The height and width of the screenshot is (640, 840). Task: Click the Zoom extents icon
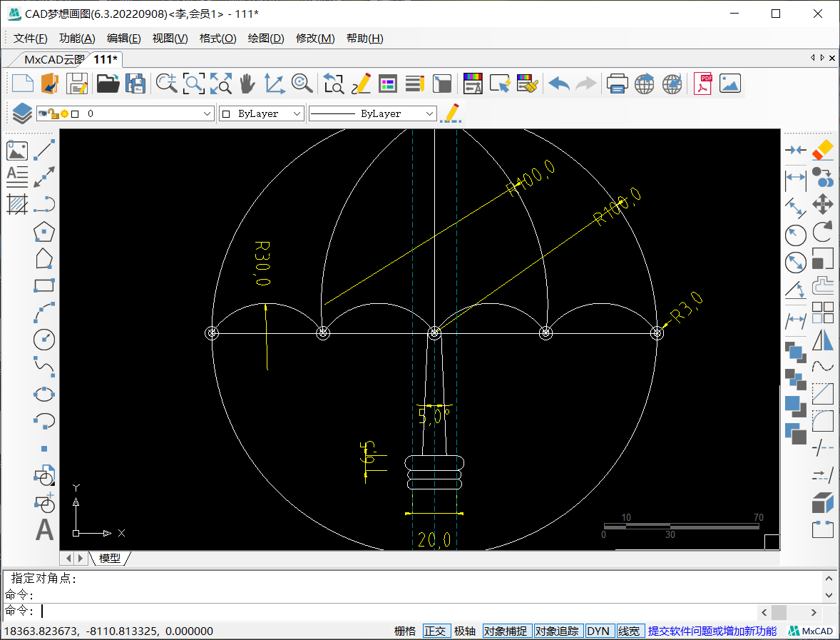pos(221,83)
